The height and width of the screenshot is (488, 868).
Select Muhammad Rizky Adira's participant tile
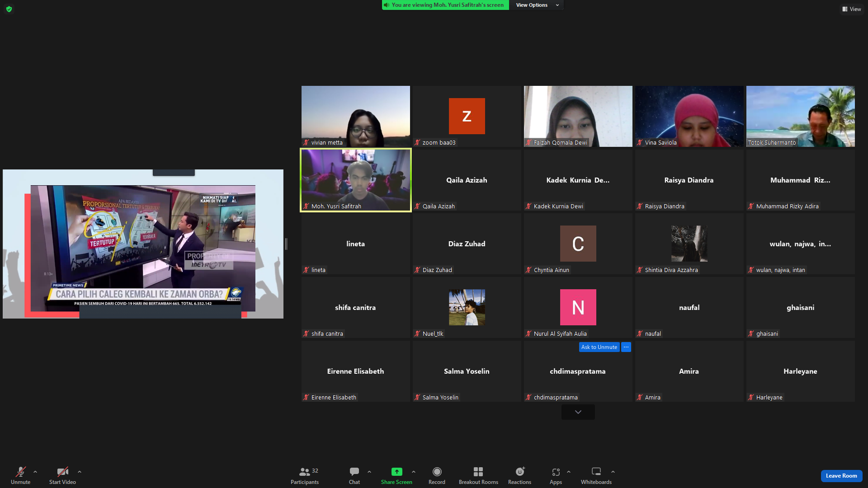pos(801,180)
